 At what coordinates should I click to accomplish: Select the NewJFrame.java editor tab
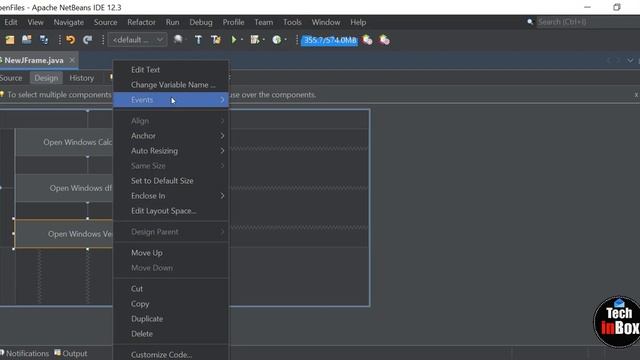34,60
